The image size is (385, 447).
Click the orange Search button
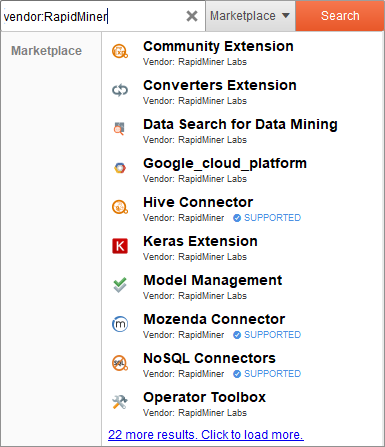[340, 16]
